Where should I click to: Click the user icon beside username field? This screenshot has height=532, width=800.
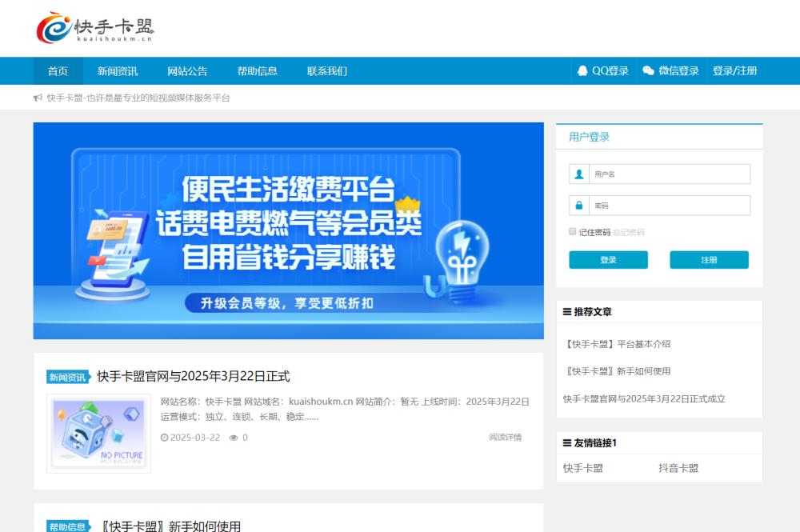(x=579, y=174)
